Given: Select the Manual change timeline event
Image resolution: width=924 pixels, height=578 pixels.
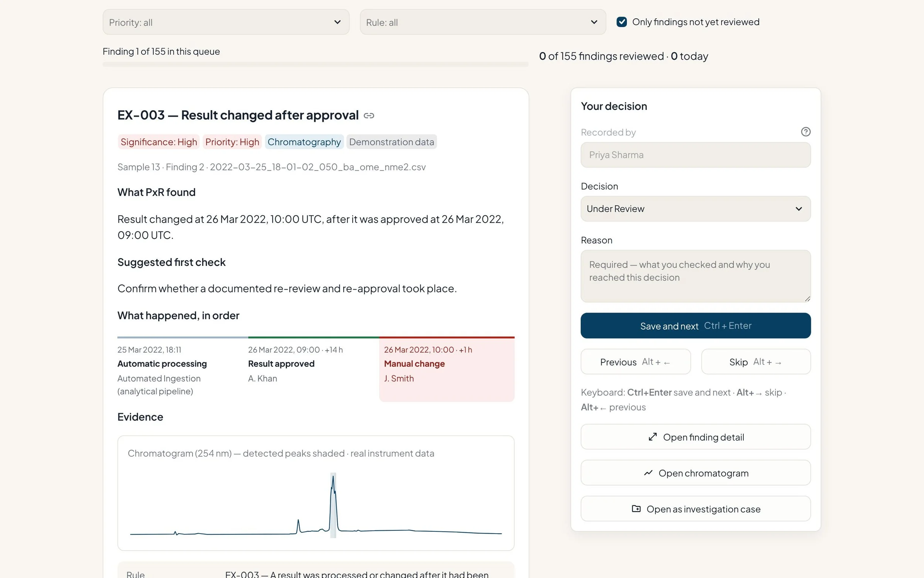Looking at the screenshot, I should pyautogui.click(x=446, y=369).
